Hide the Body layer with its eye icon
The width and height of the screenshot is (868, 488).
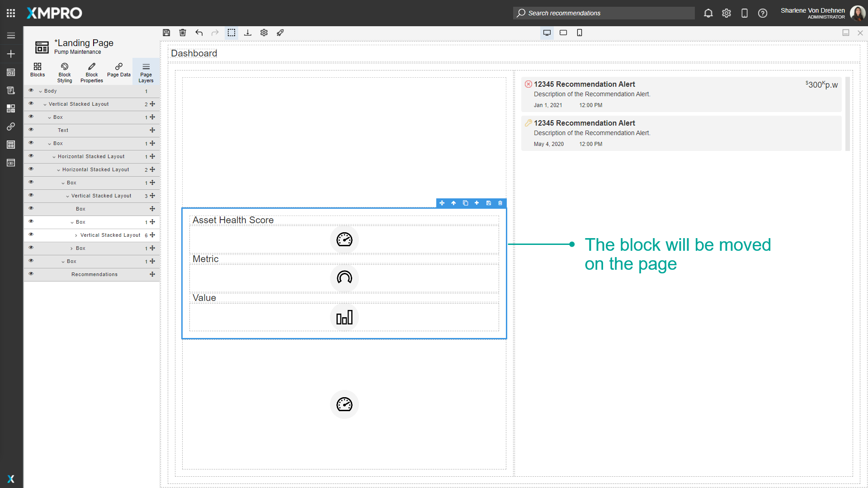31,90
